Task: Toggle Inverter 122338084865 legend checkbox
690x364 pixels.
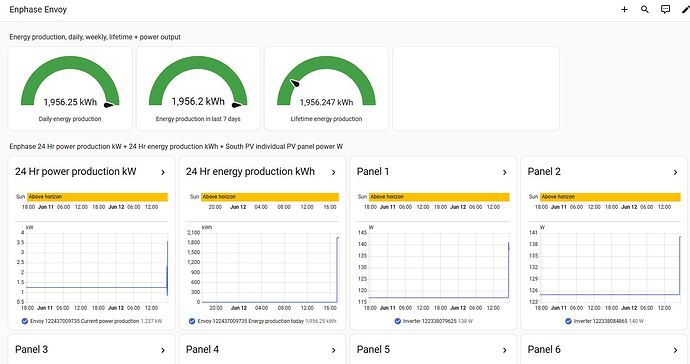Action: (569, 321)
